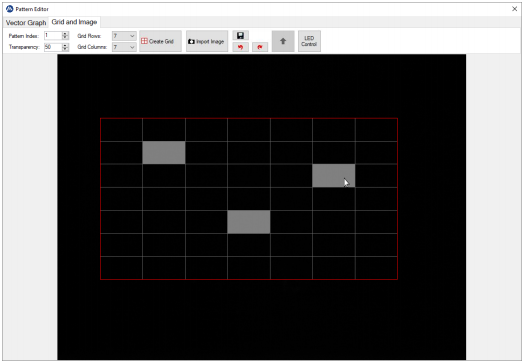Close the Pattern Editor window
The height and width of the screenshot is (363, 526).
coord(514,9)
